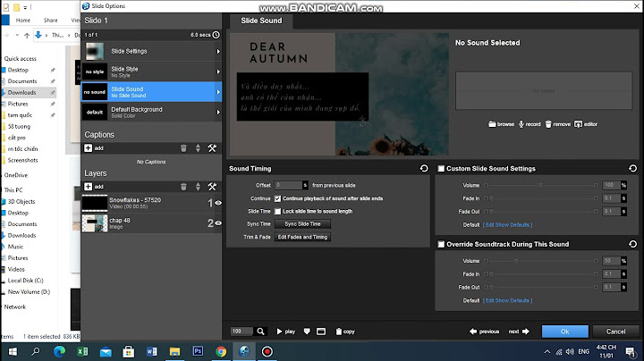Click the slide duration clock icon
The height and width of the screenshot is (361, 644).
click(x=216, y=35)
